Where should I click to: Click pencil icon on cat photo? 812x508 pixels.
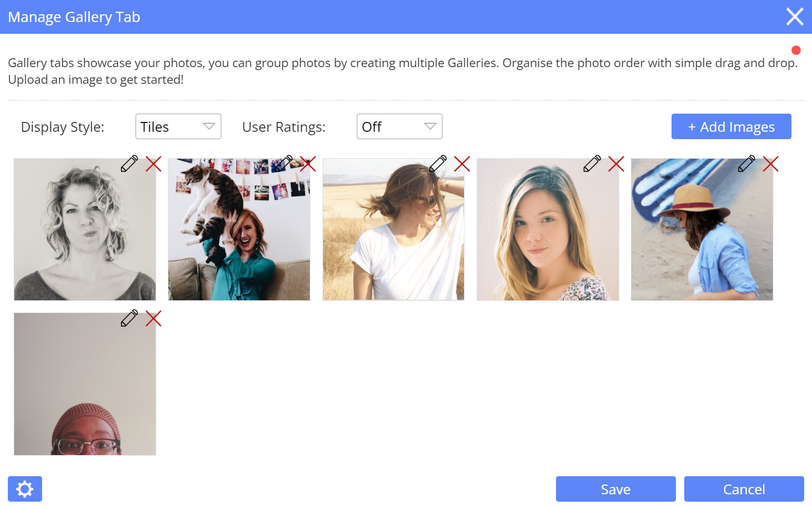tap(283, 164)
